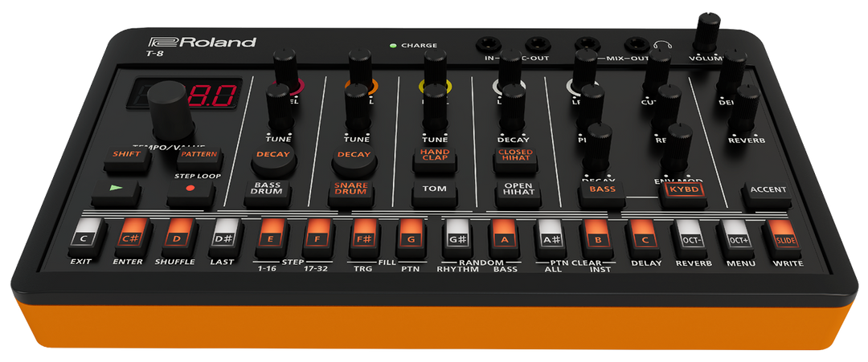Click the SYNC OUT jack
The image size is (868, 362).
coord(536,43)
